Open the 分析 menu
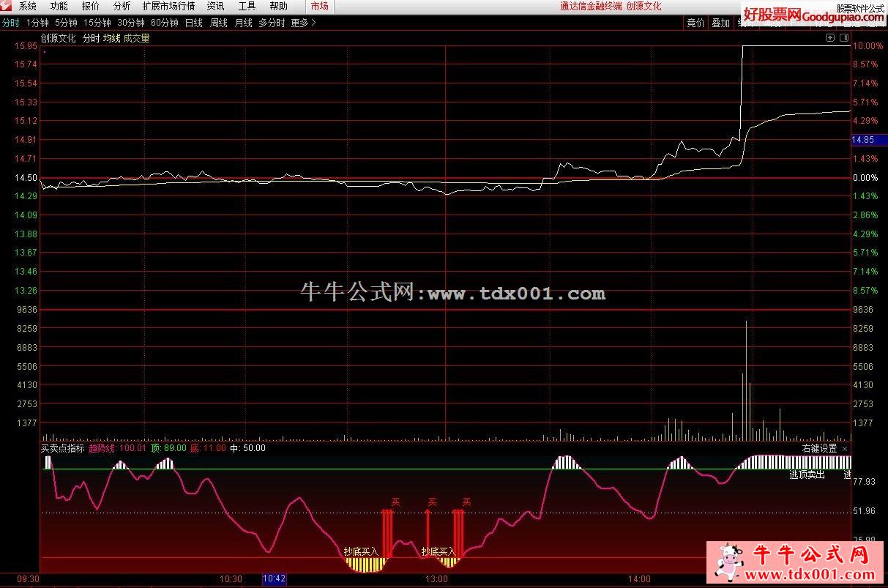 pyautogui.click(x=122, y=6)
